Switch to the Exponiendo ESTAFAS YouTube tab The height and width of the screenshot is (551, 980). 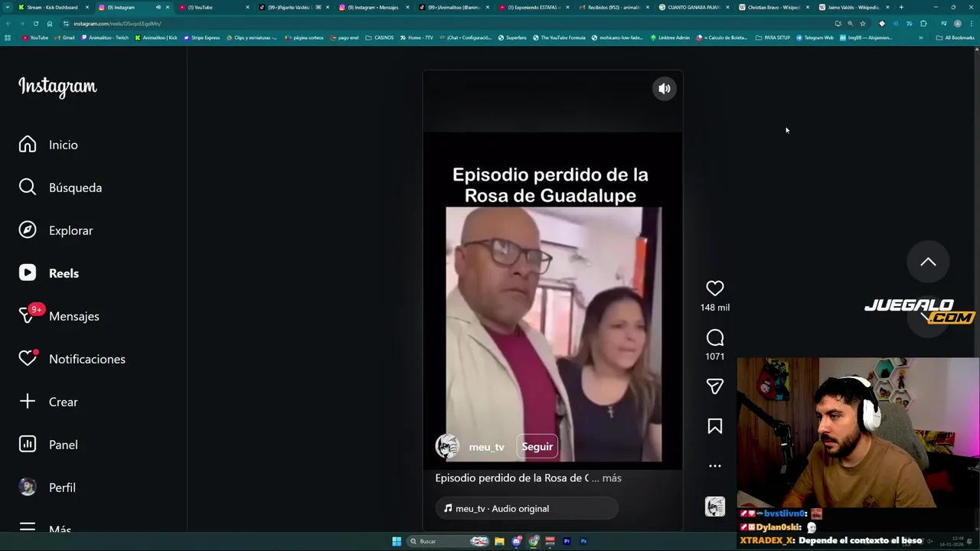point(534,7)
